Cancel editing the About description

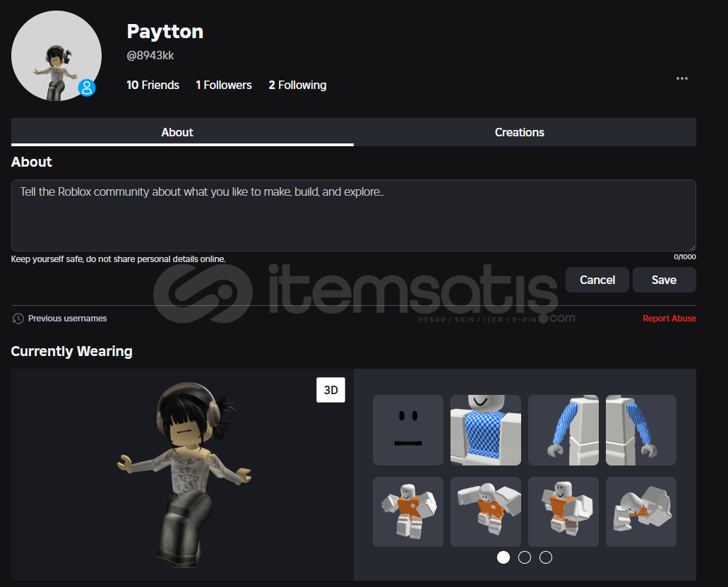[x=597, y=280]
